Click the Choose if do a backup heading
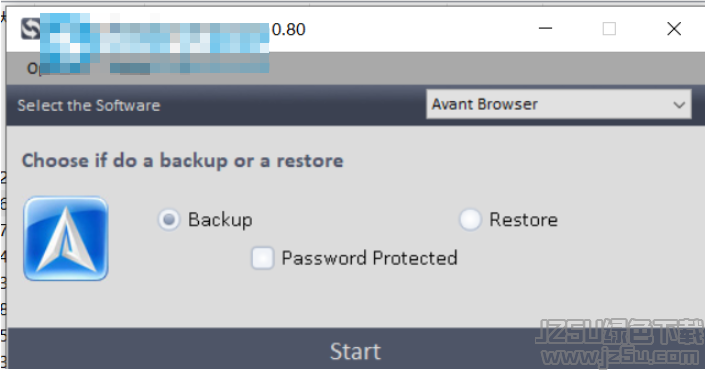Viewport: 705px width, 370px height. click(183, 161)
